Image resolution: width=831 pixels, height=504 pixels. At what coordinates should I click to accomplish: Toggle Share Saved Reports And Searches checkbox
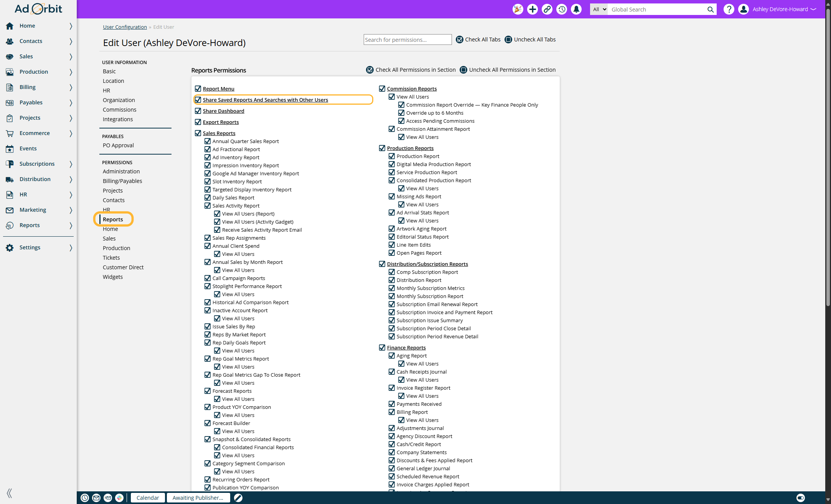[x=198, y=100]
